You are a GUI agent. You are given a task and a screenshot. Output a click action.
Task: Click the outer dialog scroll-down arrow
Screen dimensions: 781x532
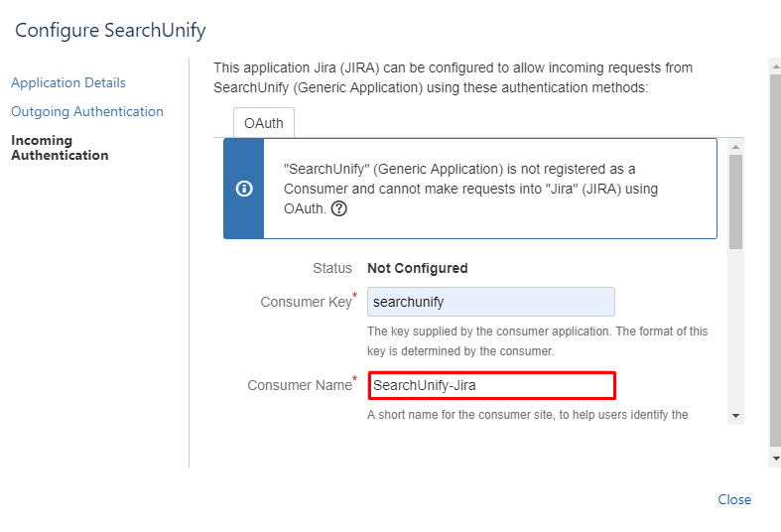point(775,459)
